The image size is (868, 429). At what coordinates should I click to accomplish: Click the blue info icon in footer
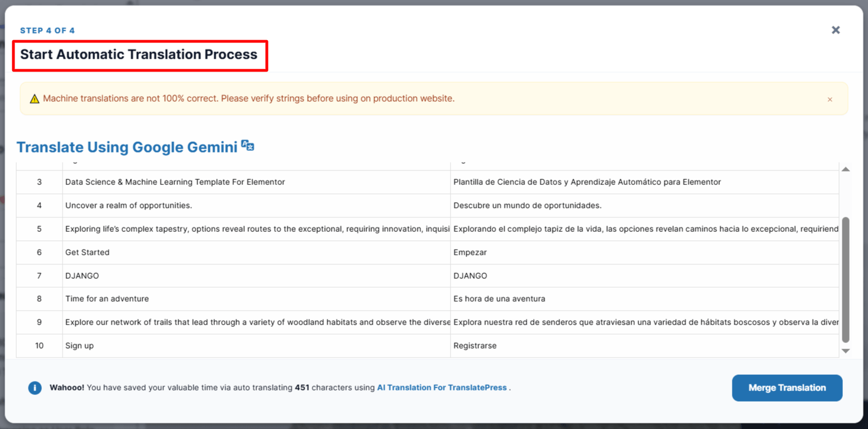[35, 388]
